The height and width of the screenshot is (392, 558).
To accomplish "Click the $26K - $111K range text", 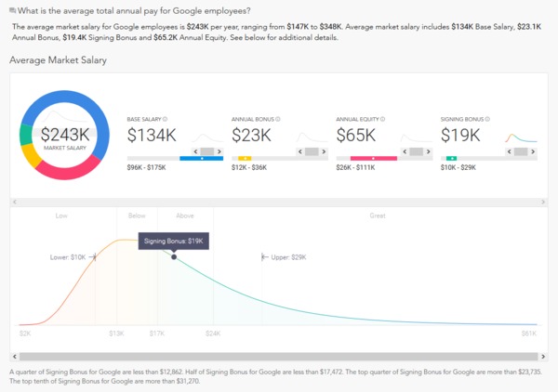I will click(355, 167).
